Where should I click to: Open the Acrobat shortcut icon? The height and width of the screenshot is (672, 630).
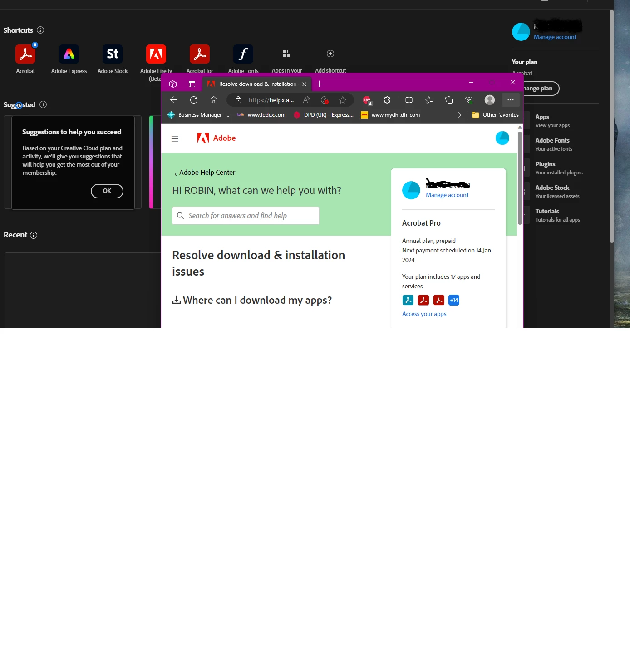click(x=25, y=54)
